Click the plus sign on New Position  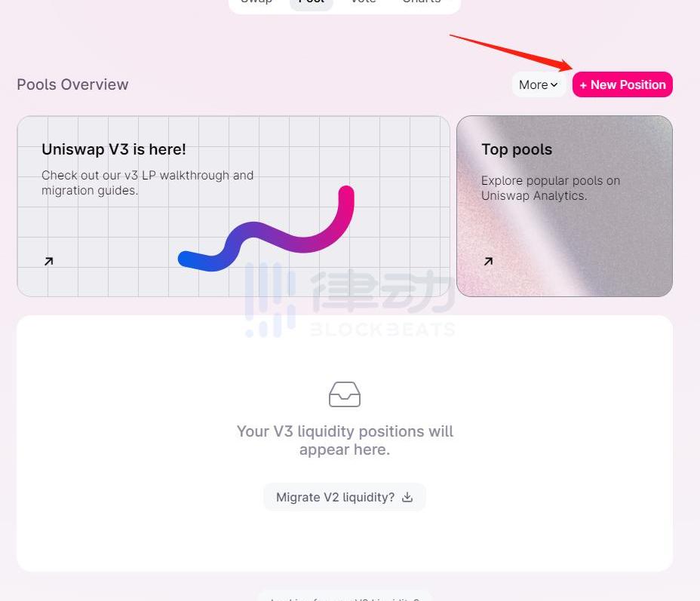click(583, 84)
